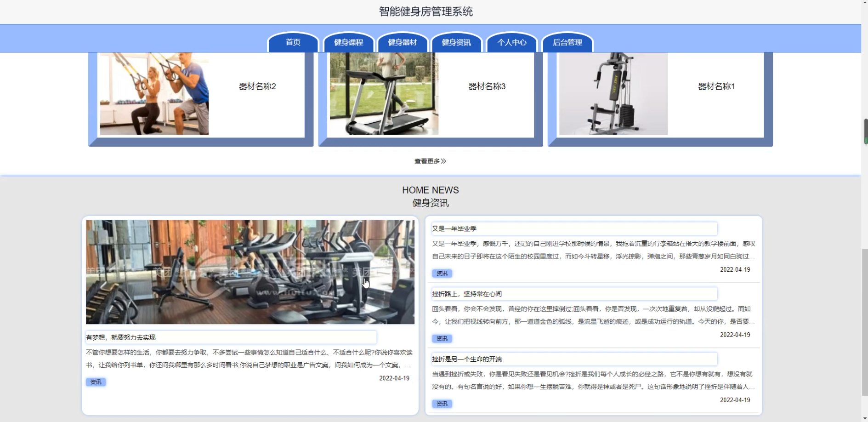Screen dimensions: 868x422
Task: Click the 2022-04-19 date of 有梦想 article
Action: point(394,378)
